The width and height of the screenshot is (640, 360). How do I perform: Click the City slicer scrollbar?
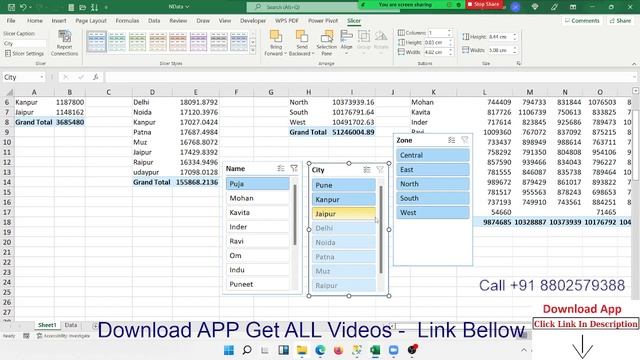pyautogui.click(x=381, y=229)
